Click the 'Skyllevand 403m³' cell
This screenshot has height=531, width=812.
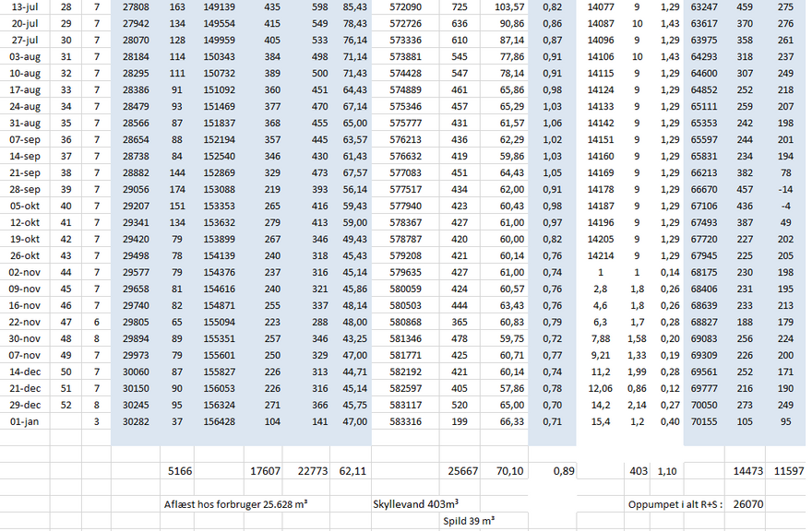tap(415, 504)
